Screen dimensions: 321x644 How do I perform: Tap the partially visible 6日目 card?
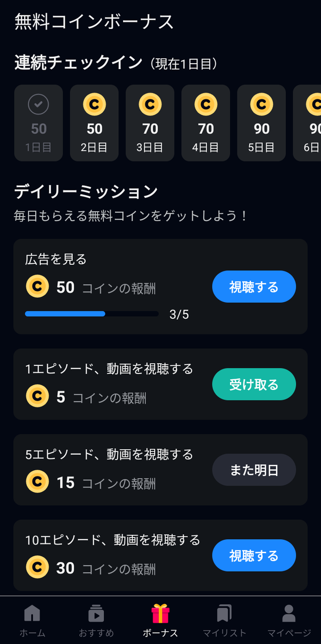tap(307, 123)
